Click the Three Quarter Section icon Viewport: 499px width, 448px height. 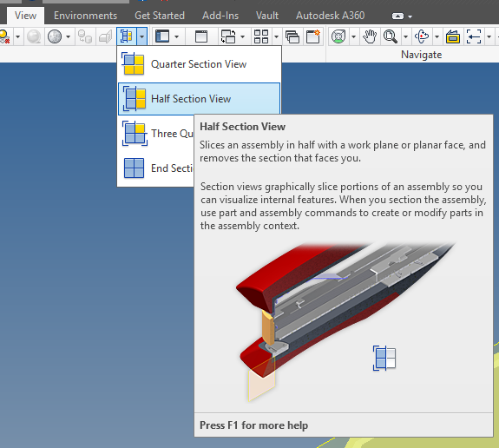click(135, 133)
